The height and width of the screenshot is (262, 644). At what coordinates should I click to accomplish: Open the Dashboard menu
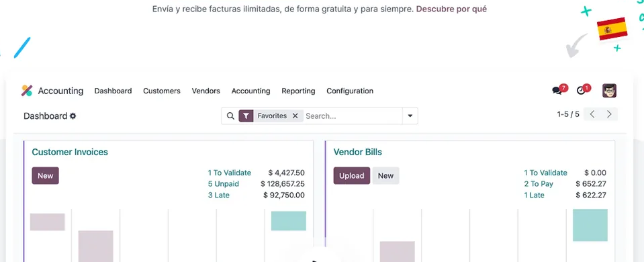click(113, 91)
